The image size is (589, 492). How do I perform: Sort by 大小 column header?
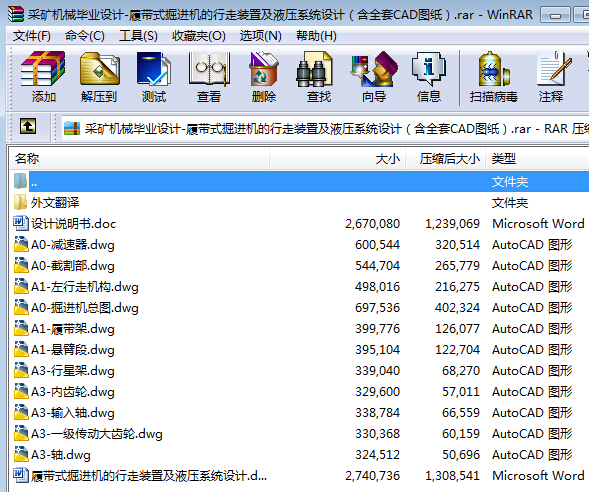point(337,158)
